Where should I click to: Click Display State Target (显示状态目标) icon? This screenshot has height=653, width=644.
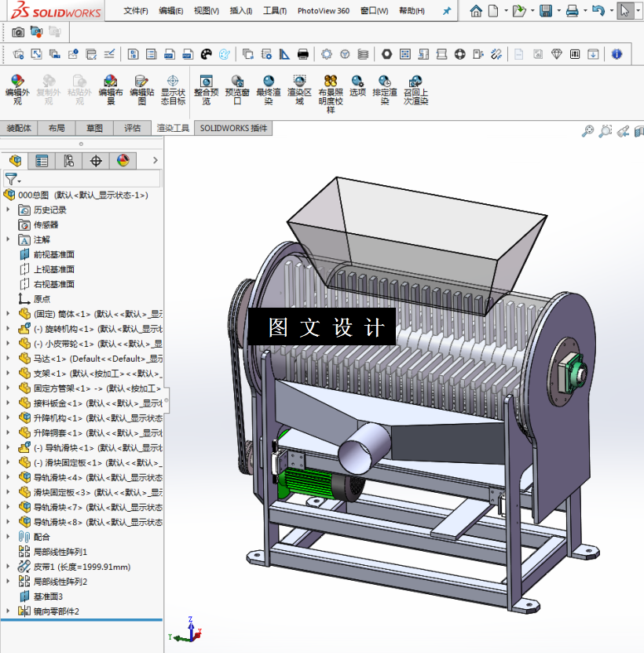tap(173, 89)
